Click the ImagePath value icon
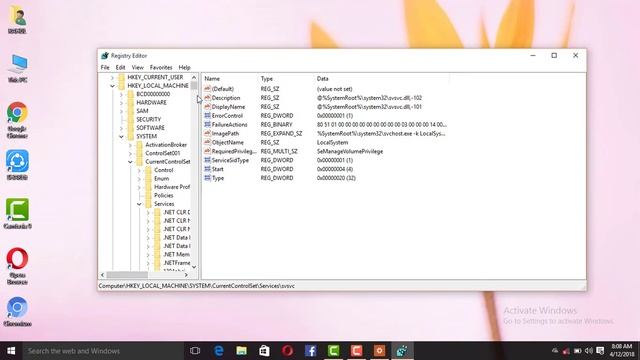The width and height of the screenshot is (640, 360). tap(207, 133)
